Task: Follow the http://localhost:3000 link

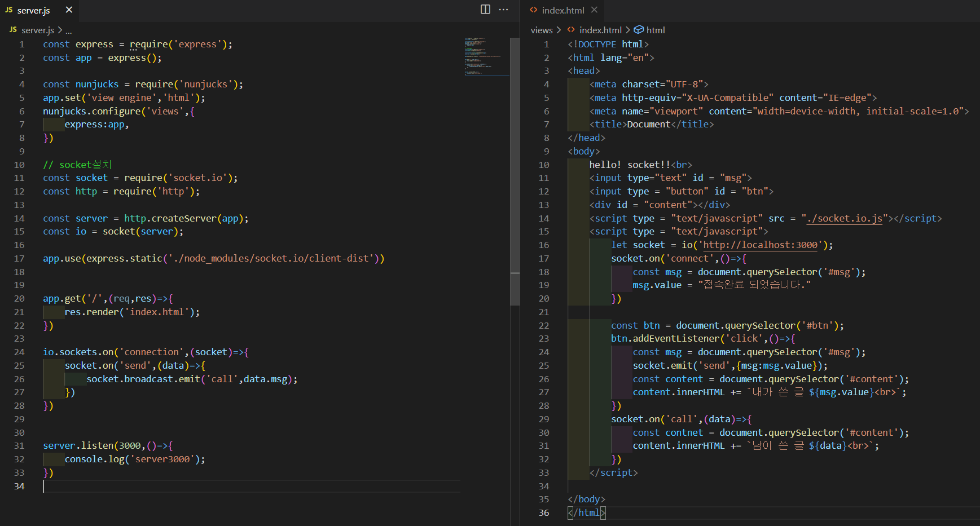Action: [760, 245]
